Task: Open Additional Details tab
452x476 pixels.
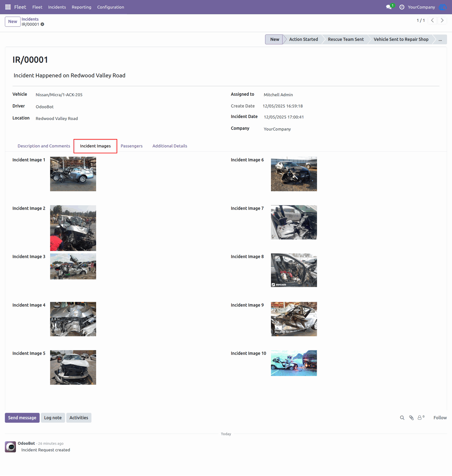Action: [170, 146]
